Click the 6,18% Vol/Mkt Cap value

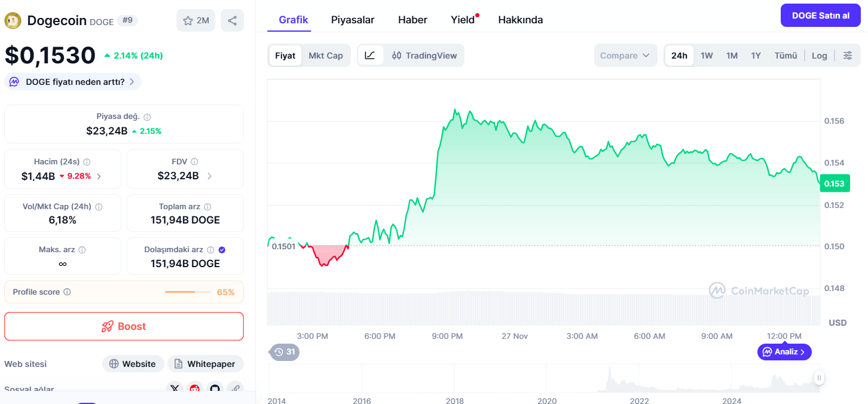coord(63,220)
